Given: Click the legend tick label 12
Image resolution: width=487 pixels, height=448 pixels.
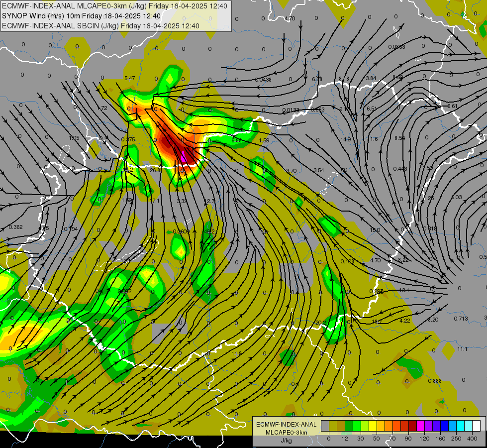Looking at the screenshot, I should (345, 439).
